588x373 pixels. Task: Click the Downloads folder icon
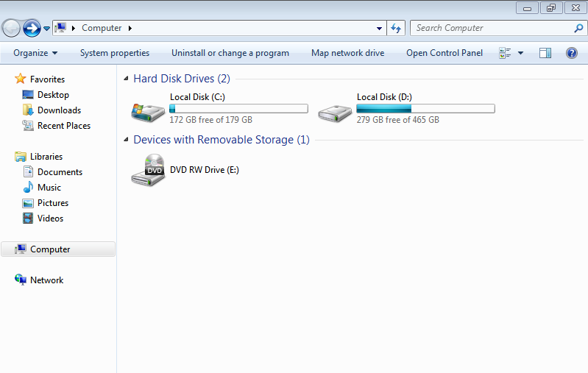pos(28,110)
